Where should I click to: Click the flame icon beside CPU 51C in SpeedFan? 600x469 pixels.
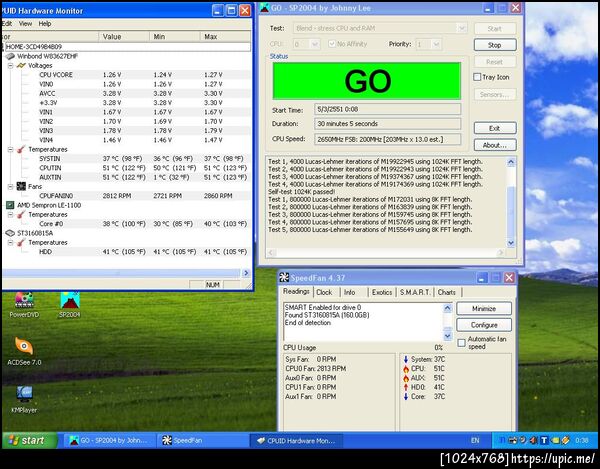[406, 369]
